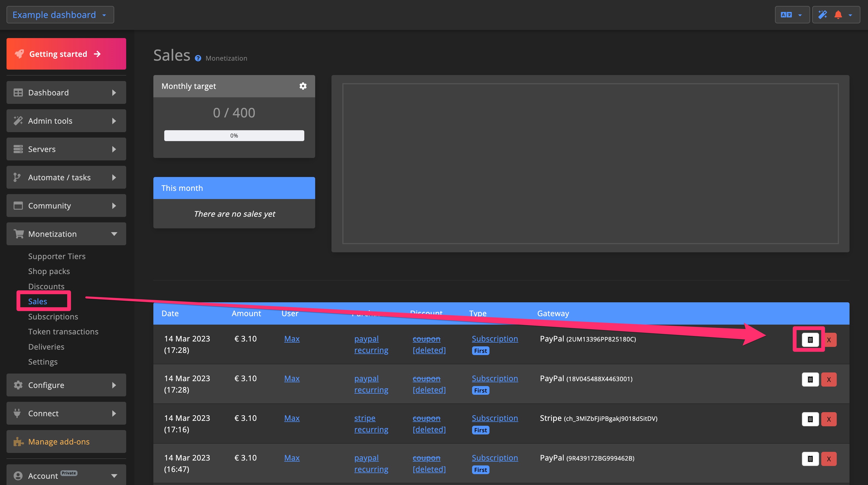Click the Manage add-ons puzzle icon
The height and width of the screenshot is (485, 868).
click(18, 441)
